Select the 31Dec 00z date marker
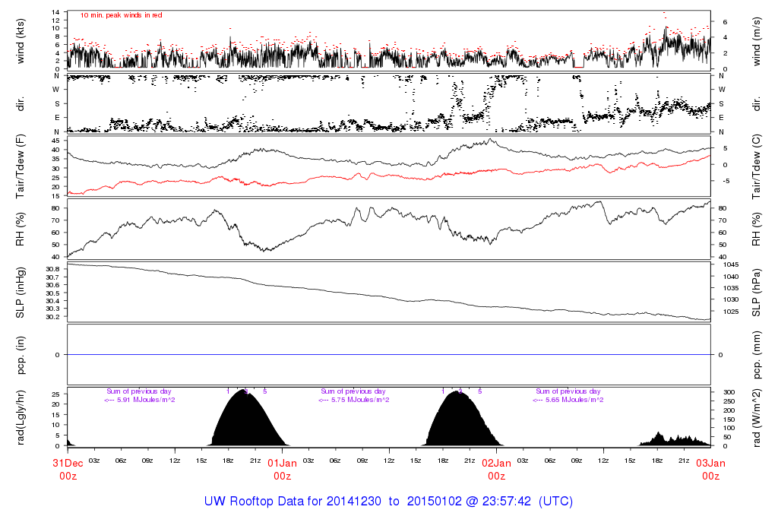778x532 pixels. point(68,469)
